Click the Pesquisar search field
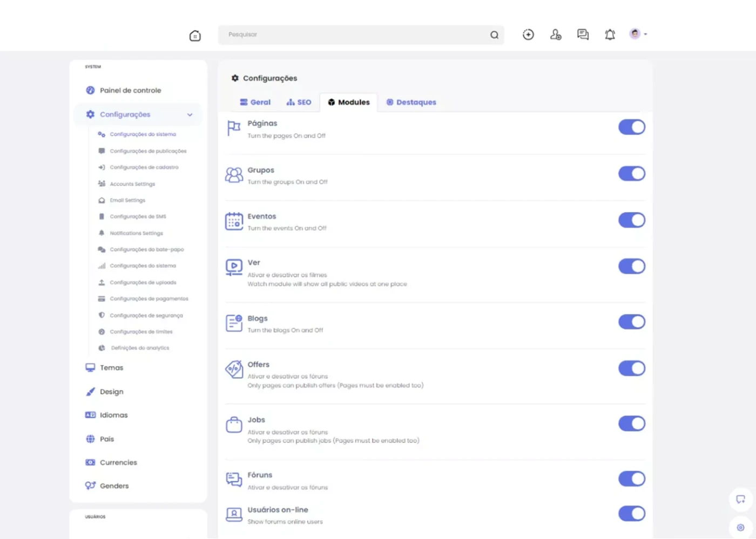This screenshot has height=539, width=756. (351, 35)
